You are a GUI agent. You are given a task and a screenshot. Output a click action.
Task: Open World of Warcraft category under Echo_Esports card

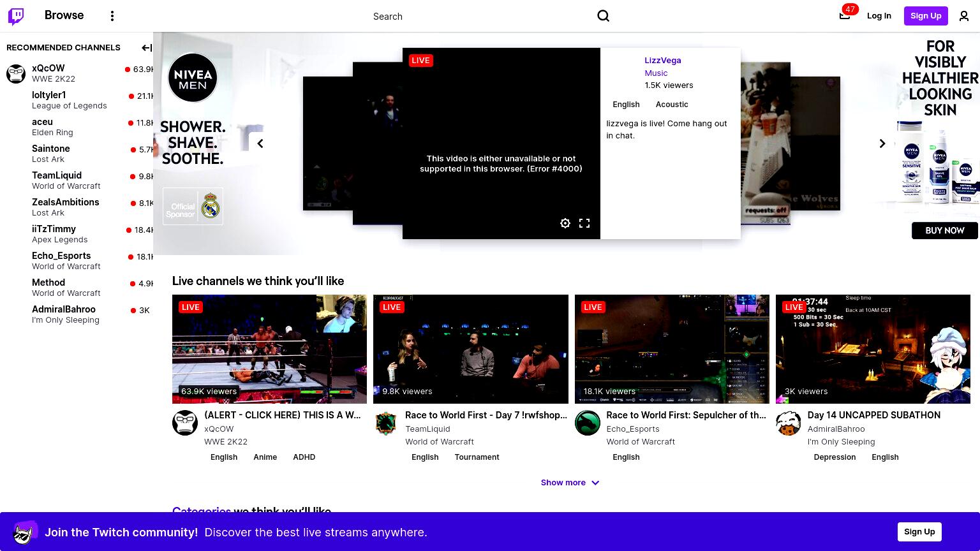pyautogui.click(x=641, y=442)
